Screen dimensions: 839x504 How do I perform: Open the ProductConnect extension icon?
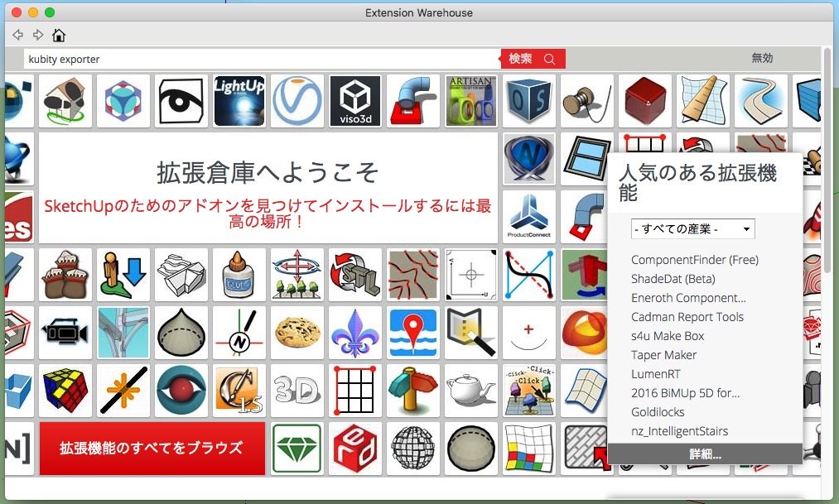pyautogui.click(x=529, y=217)
